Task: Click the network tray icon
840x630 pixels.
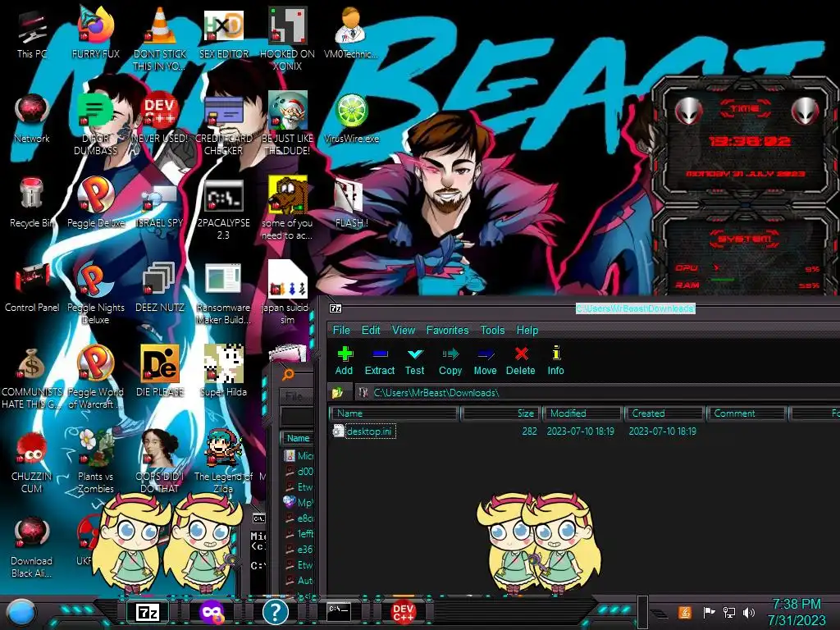Action: (x=729, y=612)
